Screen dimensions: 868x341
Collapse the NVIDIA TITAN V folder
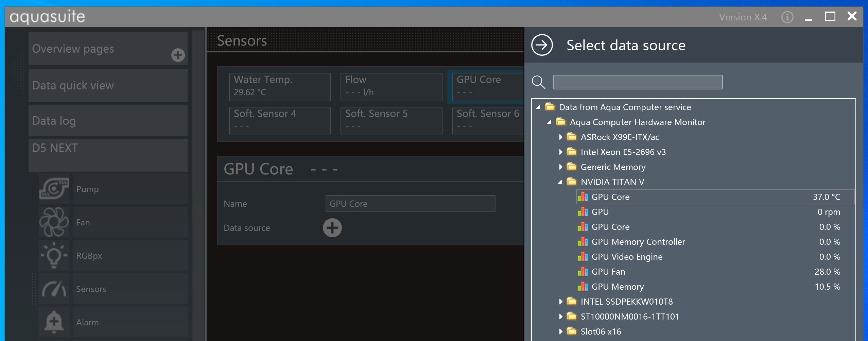(x=560, y=182)
